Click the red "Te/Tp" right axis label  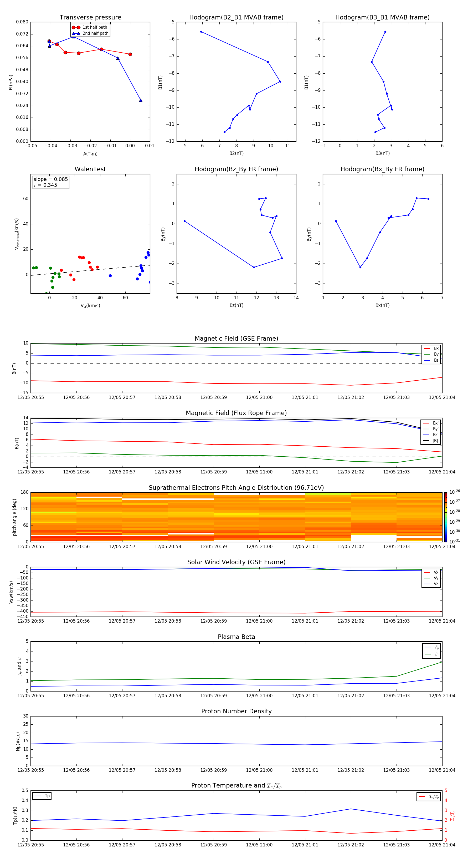453,815
